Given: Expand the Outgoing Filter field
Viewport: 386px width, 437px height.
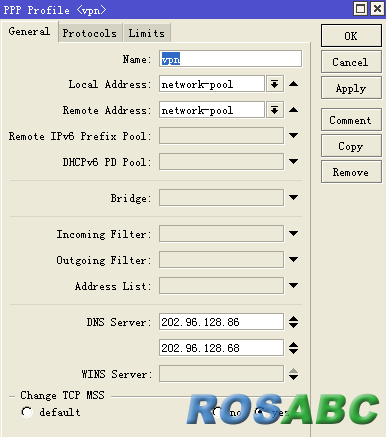Looking at the screenshot, I should tap(293, 259).
